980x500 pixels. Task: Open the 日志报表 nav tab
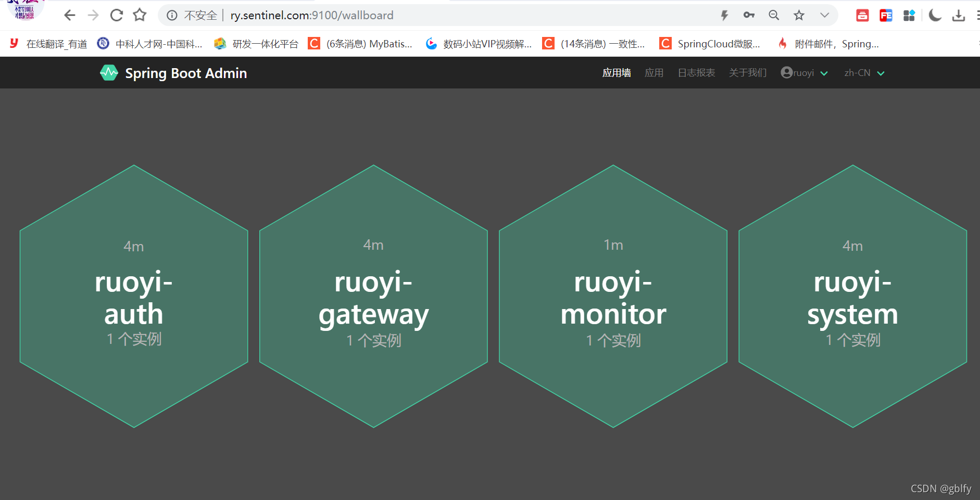tap(696, 73)
